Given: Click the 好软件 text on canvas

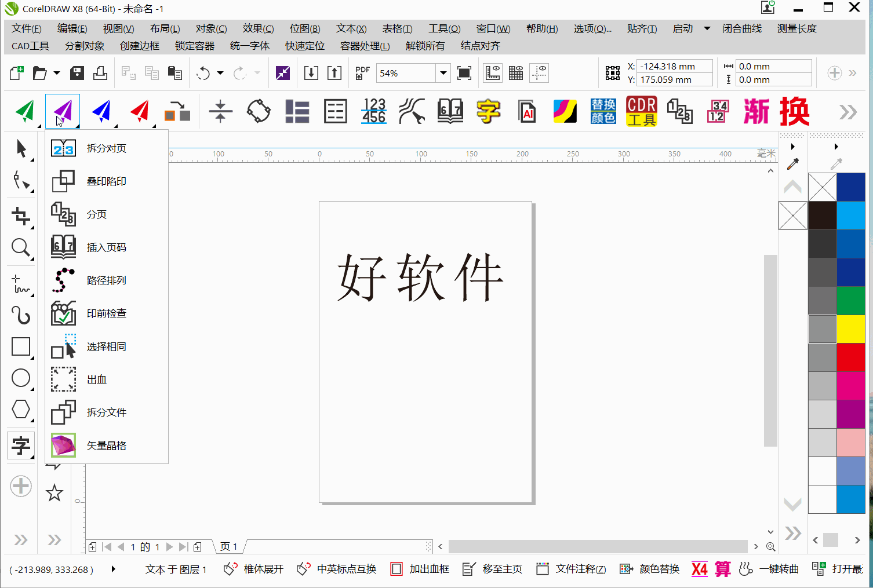Looking at the screenshot, I should coord(420,277).
